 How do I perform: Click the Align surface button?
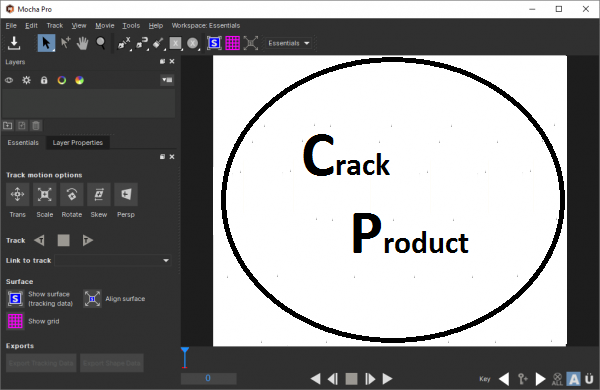92,299
